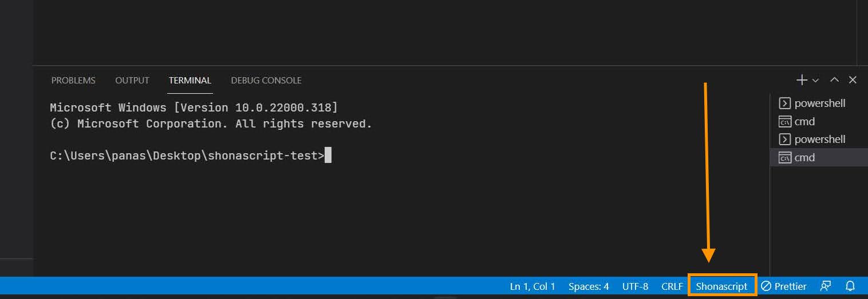Show notifications using the bell icon
This screenshot has height=299, width=868.
850,286
